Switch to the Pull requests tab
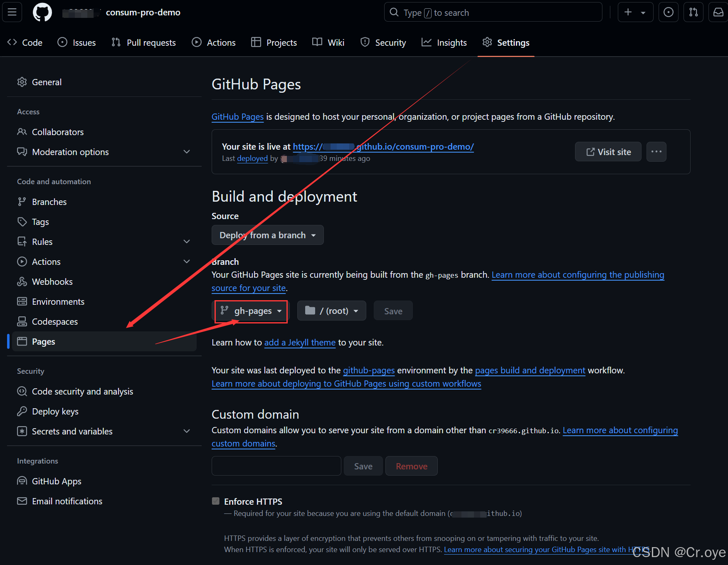Screen dimensions: 728x565 click(x=143, y=42)
